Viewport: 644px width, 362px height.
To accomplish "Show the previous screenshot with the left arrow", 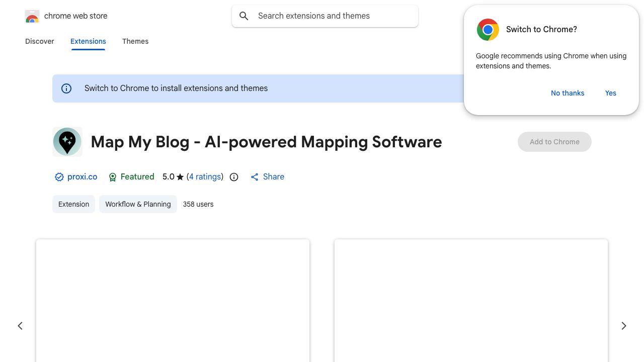I will [x=20, y=326].
